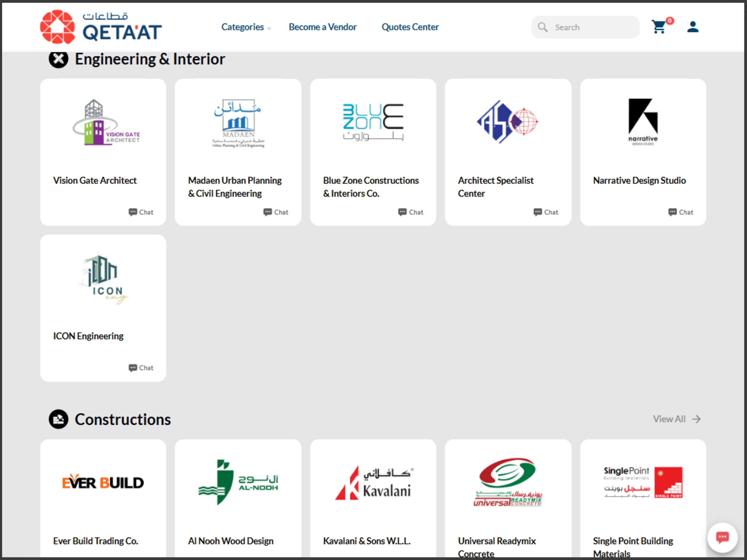This screenshot has height=560, width=747.
Task: Open SinglePoint logo thumbnail
Action: (x=643, y=482)
